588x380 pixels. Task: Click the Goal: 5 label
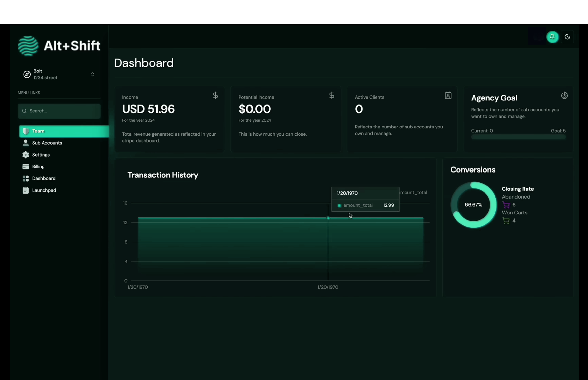click(x=558, y=131)
